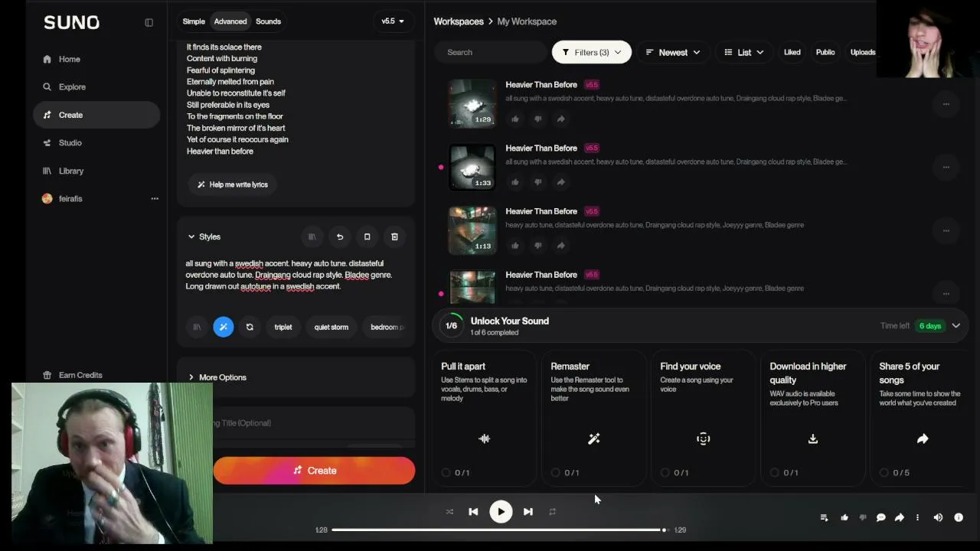
Task: Open the List view dropdown
Action: tap(744, 52)
